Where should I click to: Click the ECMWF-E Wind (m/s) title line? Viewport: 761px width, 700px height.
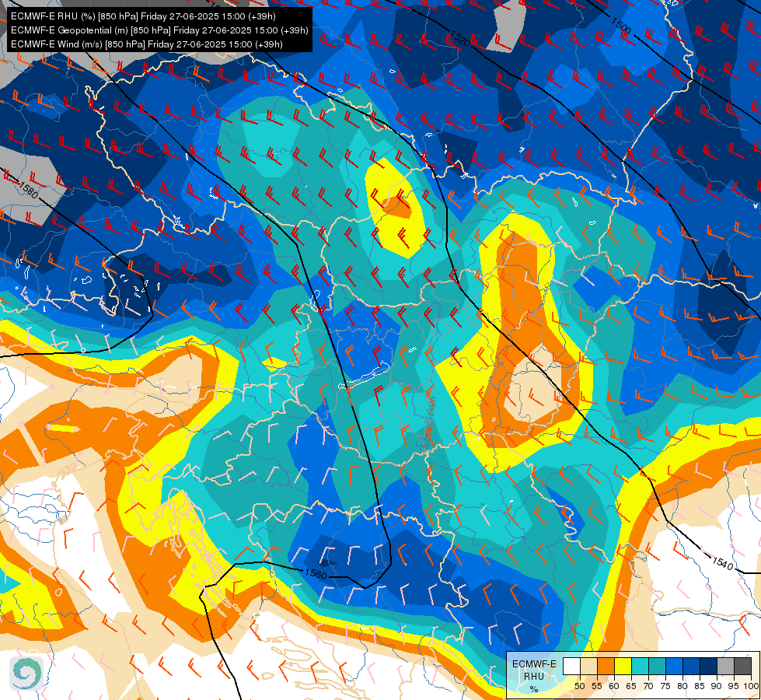coord(147,44)
